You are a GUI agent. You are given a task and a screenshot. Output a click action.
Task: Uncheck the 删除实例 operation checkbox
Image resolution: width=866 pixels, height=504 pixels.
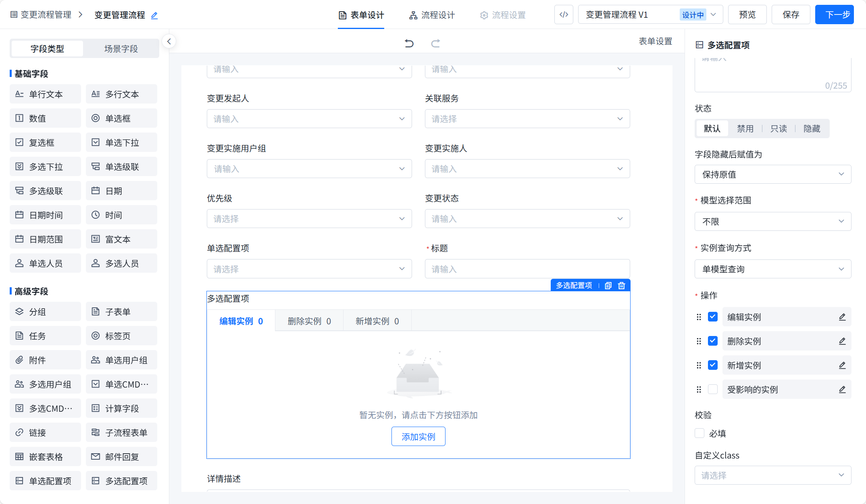[x=713, y=341]
